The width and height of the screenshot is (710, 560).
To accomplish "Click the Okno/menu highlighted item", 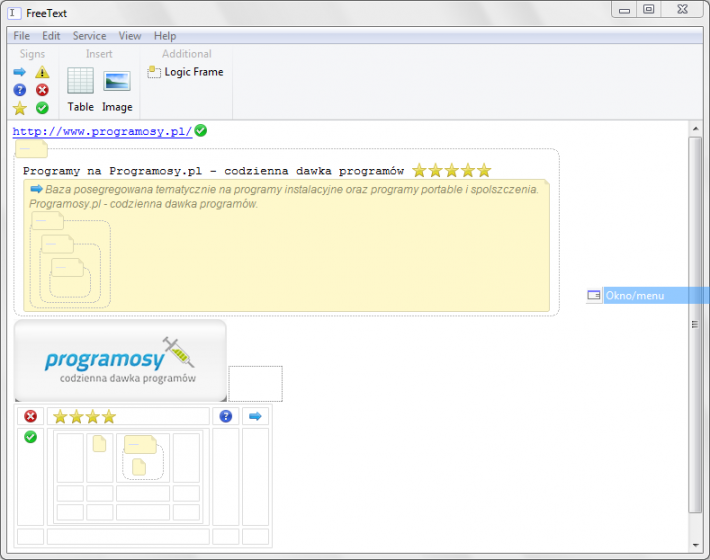I will [656, 296].
